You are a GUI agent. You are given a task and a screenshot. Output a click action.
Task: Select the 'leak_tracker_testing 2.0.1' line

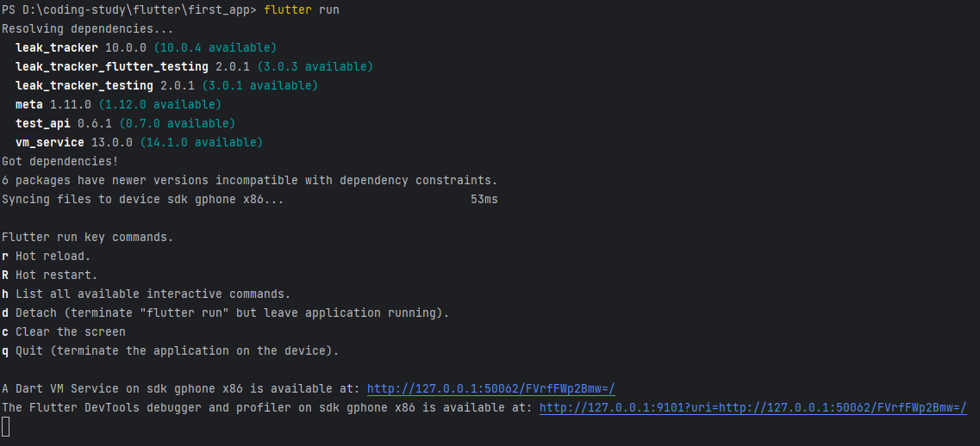coord(167,85)
